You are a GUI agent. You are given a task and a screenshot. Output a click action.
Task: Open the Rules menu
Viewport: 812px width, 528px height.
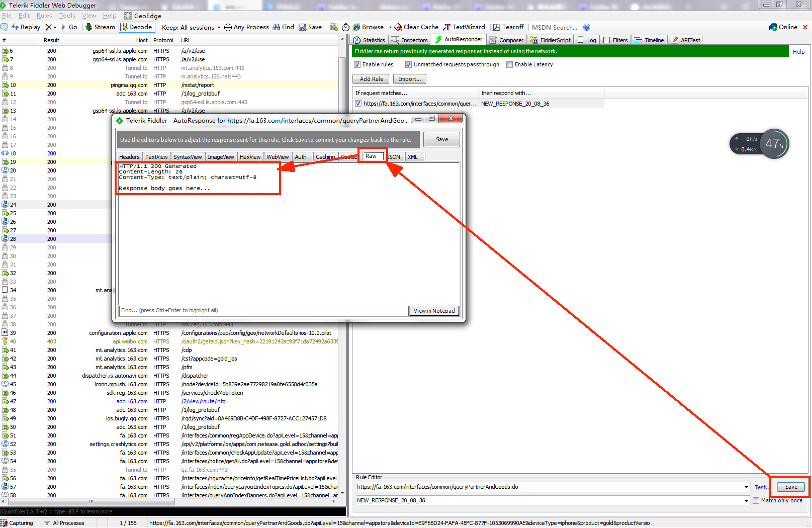tap(44, 16)
